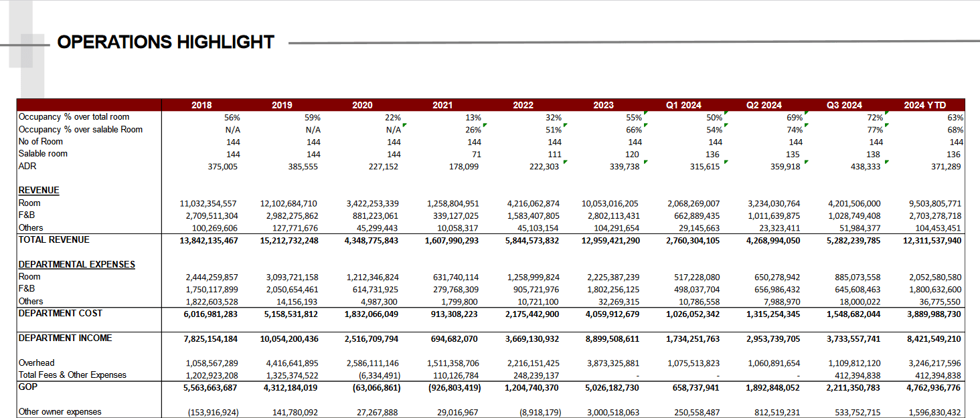980x418 pixels.
Task: Click green marker on Q3 2024 77% cell
Action: [x=886, y=125]
